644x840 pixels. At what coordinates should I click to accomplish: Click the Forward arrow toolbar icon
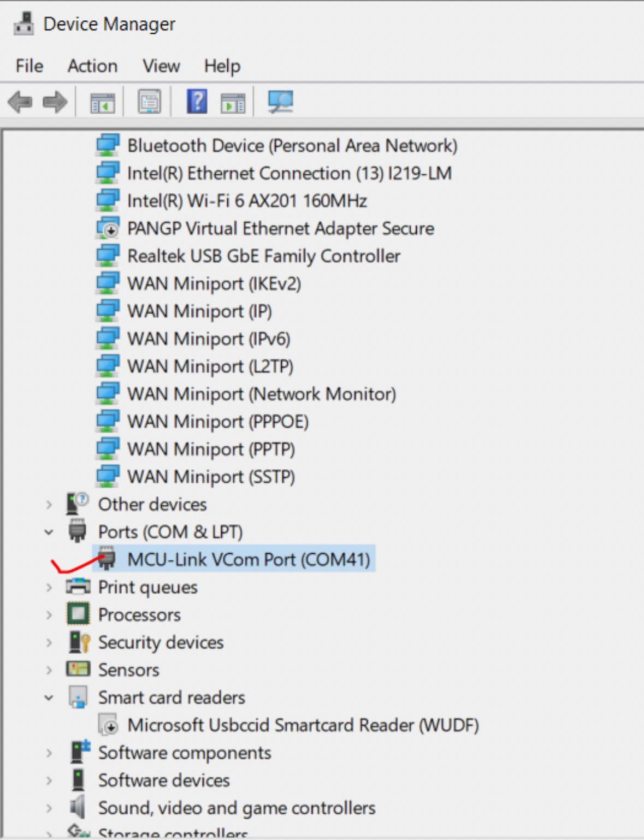click(x=55, y=102)
